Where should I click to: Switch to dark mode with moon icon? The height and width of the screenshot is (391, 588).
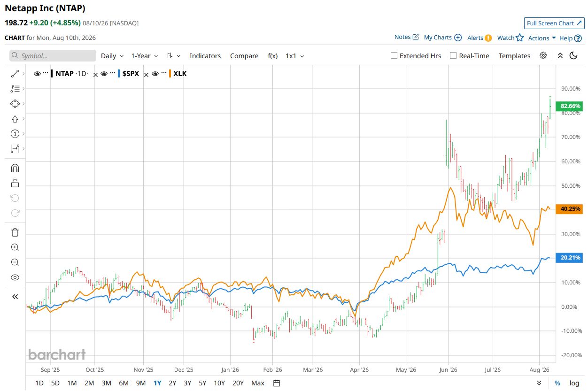[573, 55]
